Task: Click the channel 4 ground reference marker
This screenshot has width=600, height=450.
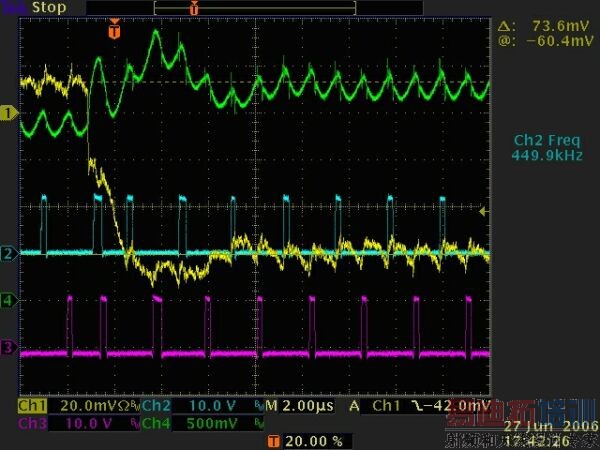Action: click(x=8, y=301)
